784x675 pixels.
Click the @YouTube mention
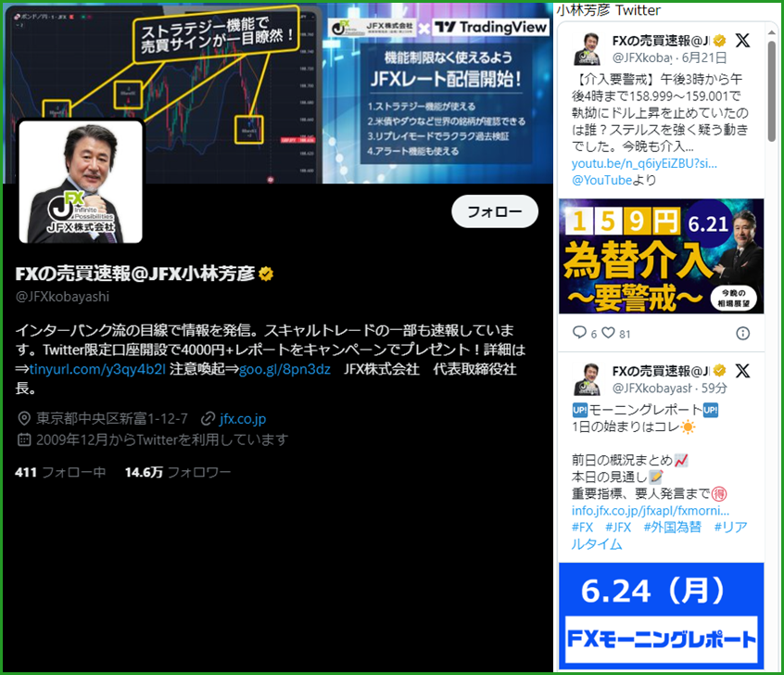click(602, 180)
